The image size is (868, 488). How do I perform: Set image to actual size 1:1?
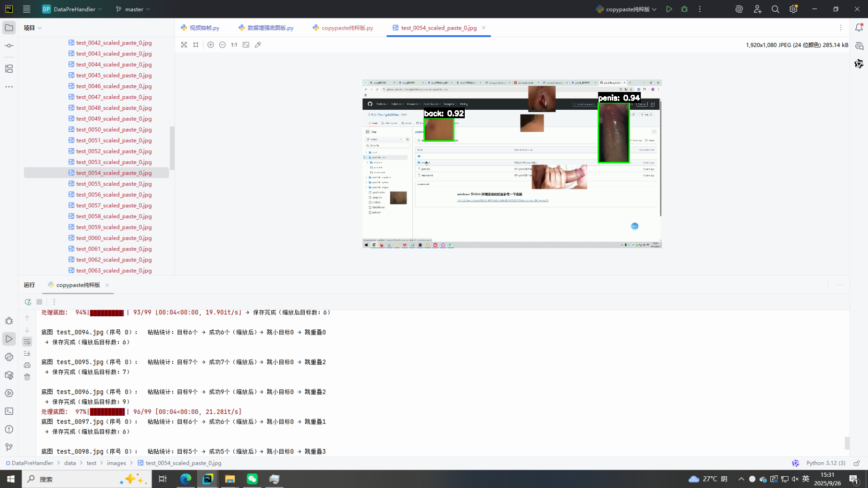click(x=234, y=45)
